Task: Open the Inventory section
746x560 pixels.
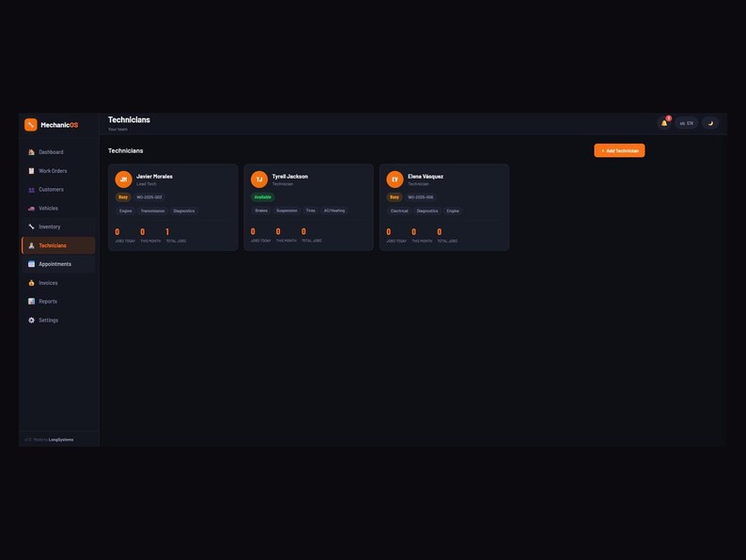Action: (58, 227)
